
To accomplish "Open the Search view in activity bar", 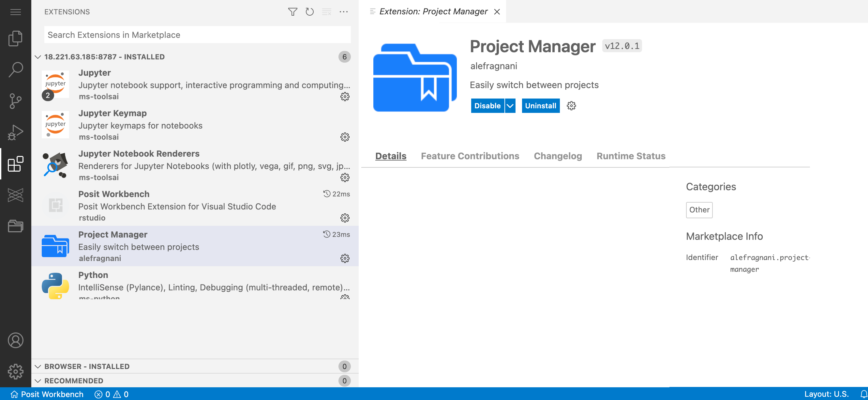I will [16, 69].
